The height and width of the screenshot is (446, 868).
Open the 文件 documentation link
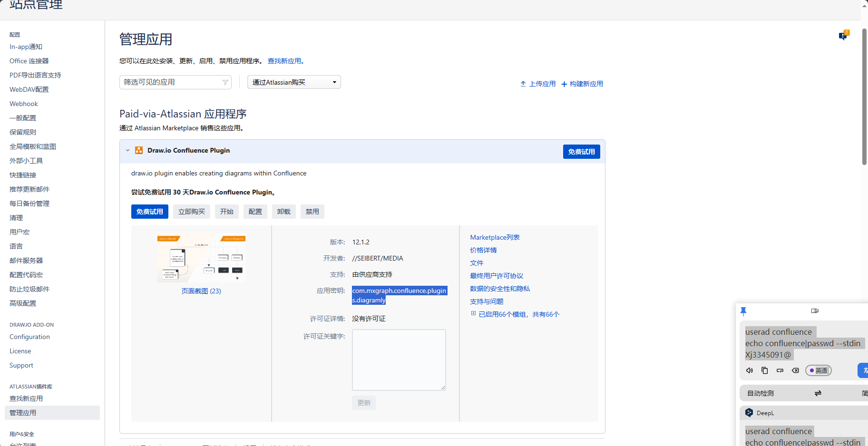click(x=477, y=263)
